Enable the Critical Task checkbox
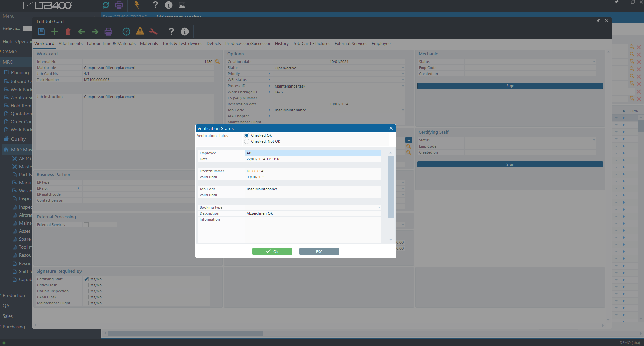The image size is (644, 346). (x=86, y=285)
